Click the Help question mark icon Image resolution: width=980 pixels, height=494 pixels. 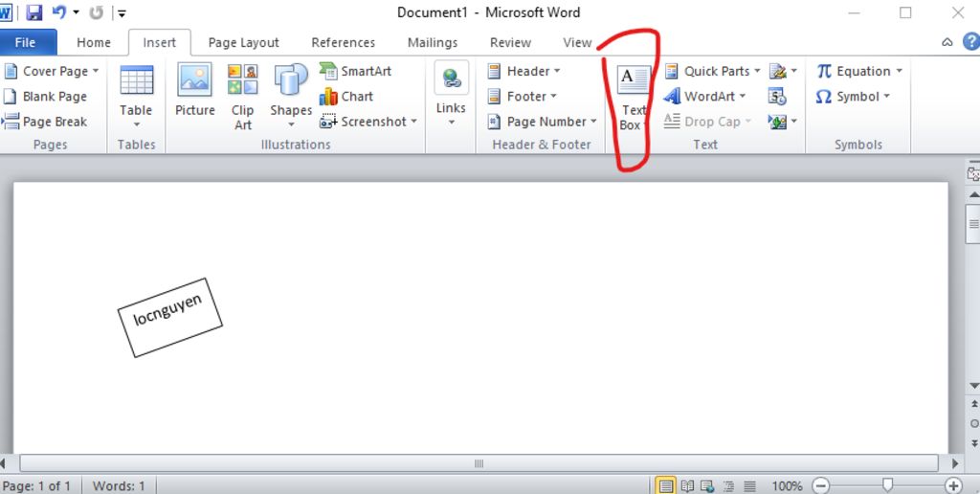pyautogui.click(x=970, y=42)
